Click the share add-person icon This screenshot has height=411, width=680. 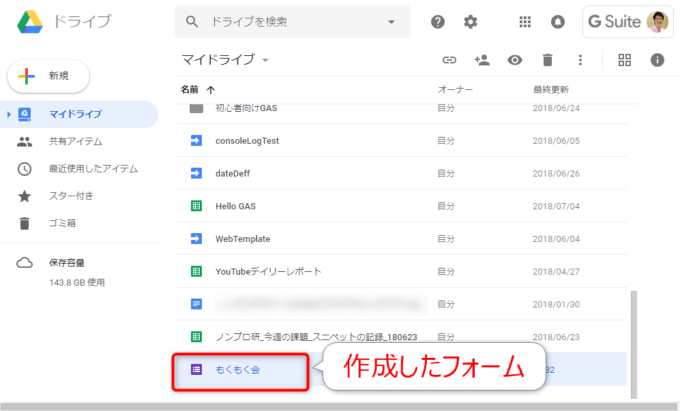click(x=482, y=60)
